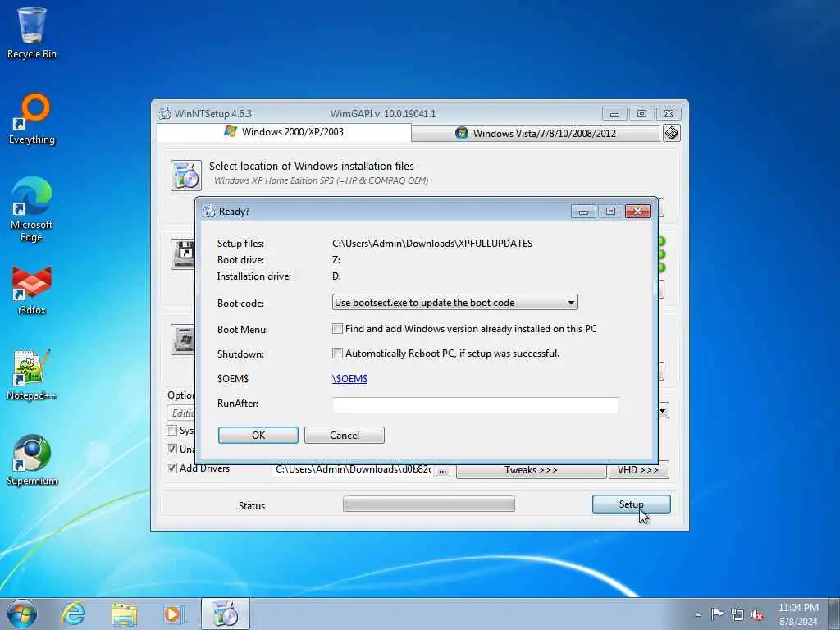This screenshot has height=630, width=840.
Task: Confirm with the OK button
Action: pos(258,435)
